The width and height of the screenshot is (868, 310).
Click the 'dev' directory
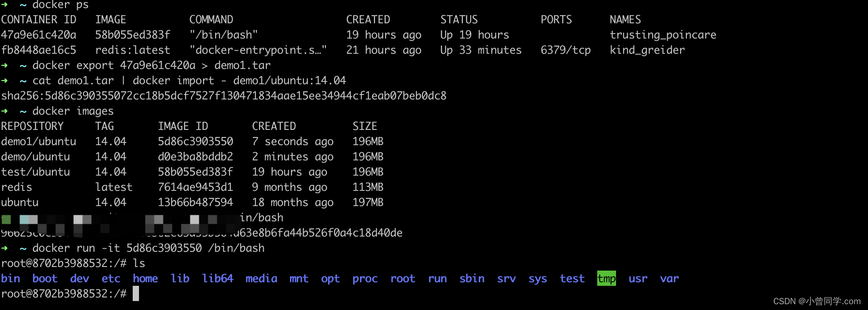pos(79,279)
